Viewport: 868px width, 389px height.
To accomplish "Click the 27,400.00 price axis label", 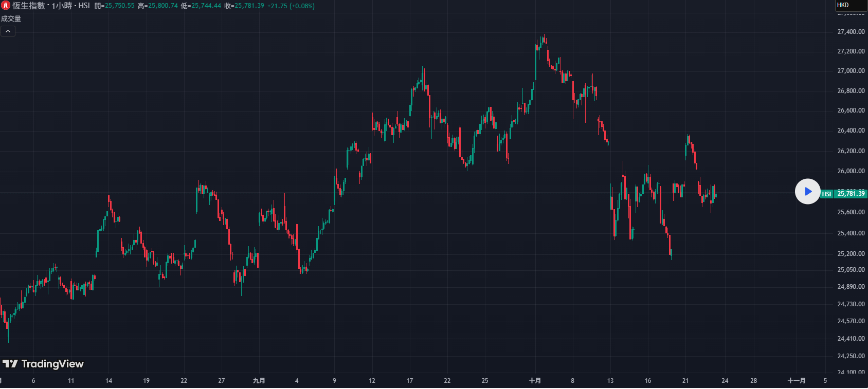I will click(x=851, y=32).
